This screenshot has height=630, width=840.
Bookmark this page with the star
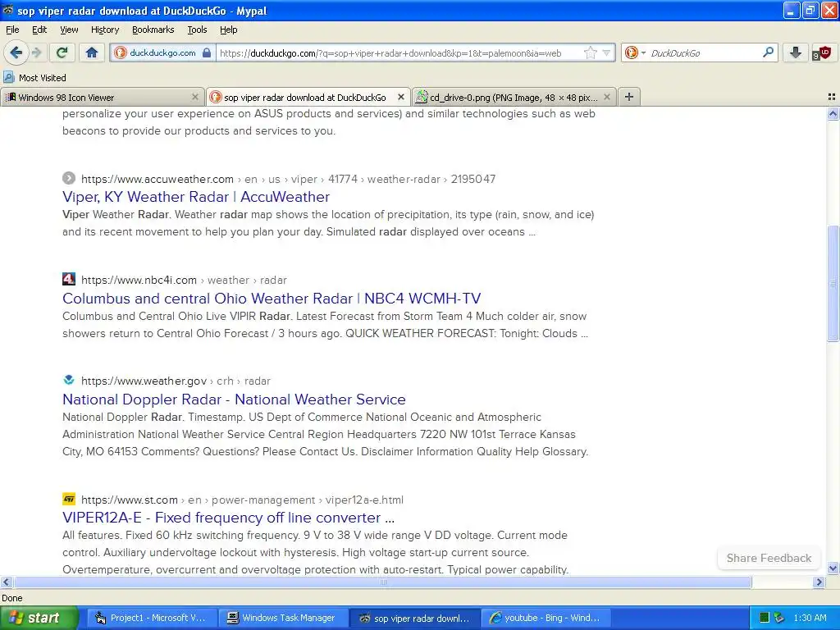click(x=591, y=52)
